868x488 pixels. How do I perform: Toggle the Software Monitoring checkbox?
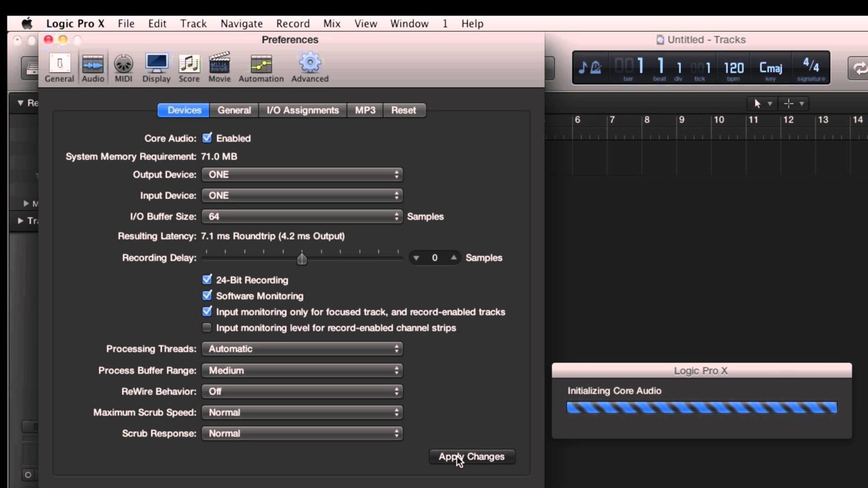coord(207,295)
